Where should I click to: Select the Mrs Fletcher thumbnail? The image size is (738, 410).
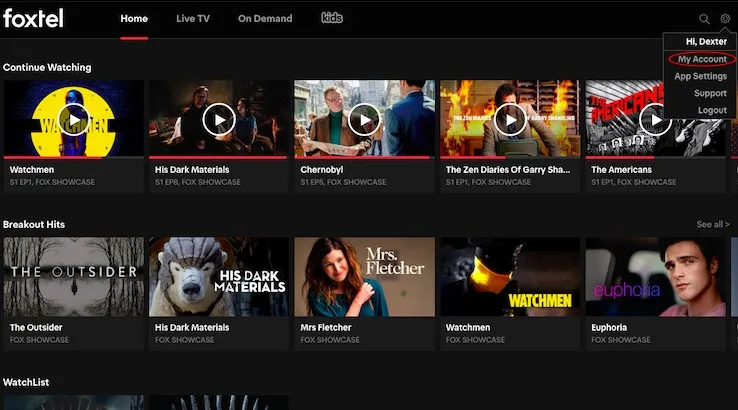[364, 277]
